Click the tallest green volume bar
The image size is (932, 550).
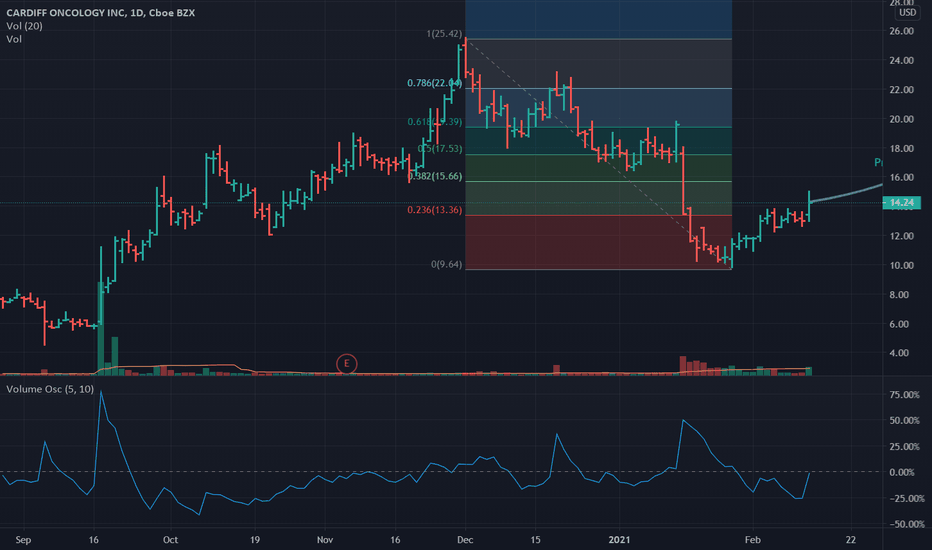100,328
